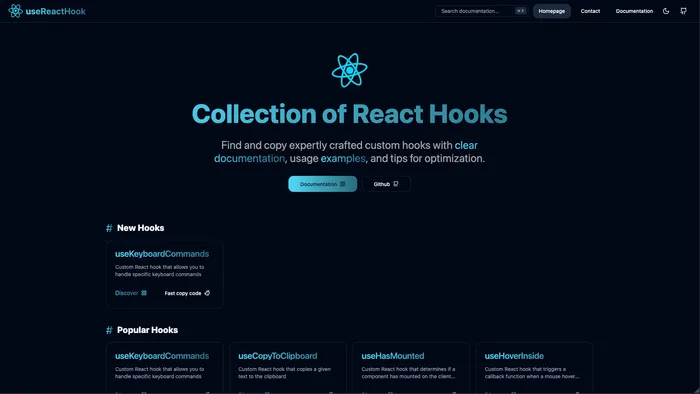Click the copy icon beside Fast copy code
This screenshot has width=700, height=394.
click(x=207, y=293)
